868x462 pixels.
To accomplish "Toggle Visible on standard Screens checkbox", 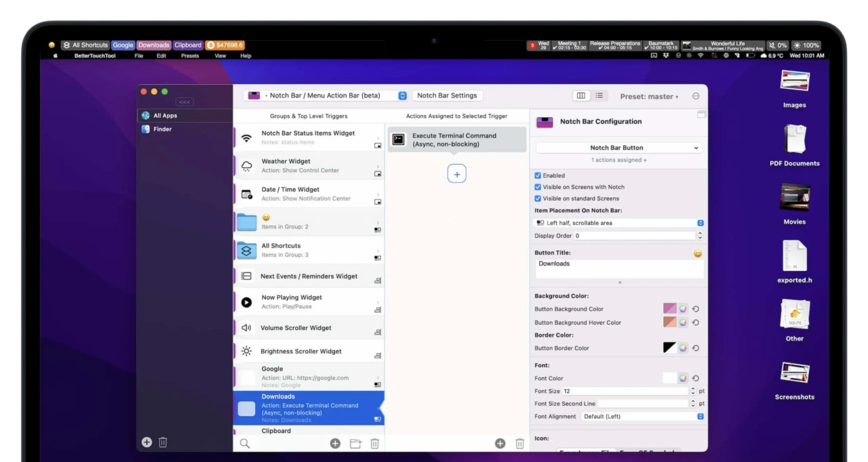I will coord(538,198).
